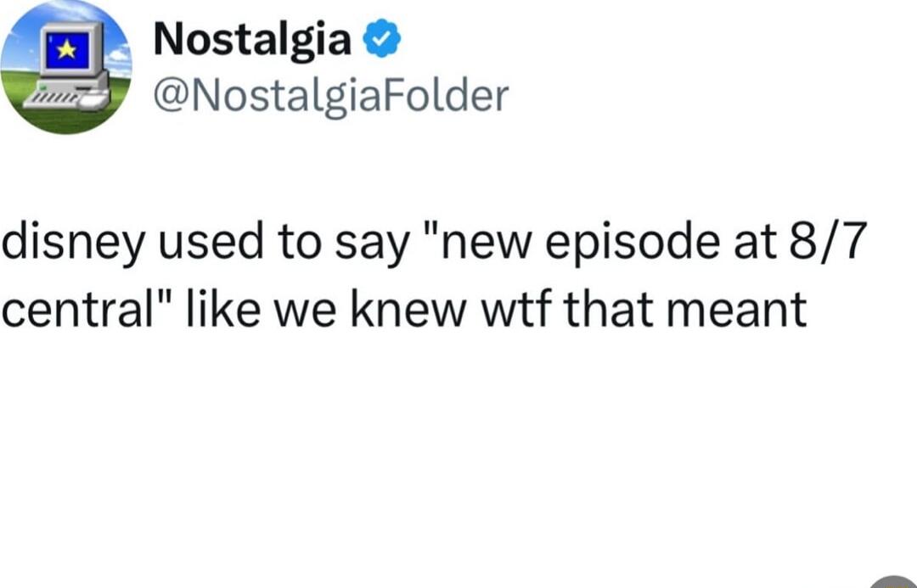Click the word "used" in the tweet

211,242
